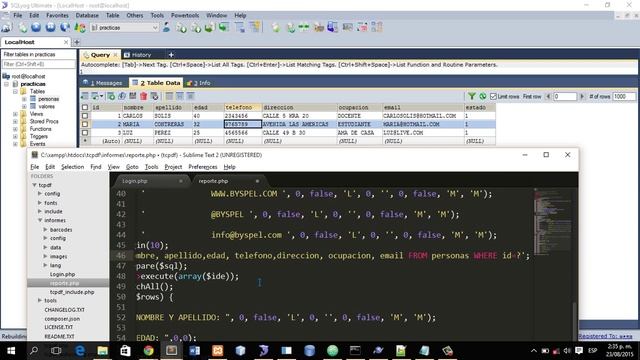The width and height of the screenshot is (640, 360).
Task: Click the Duplicate Row icon in result toolbar
Action: coord(122,96)
